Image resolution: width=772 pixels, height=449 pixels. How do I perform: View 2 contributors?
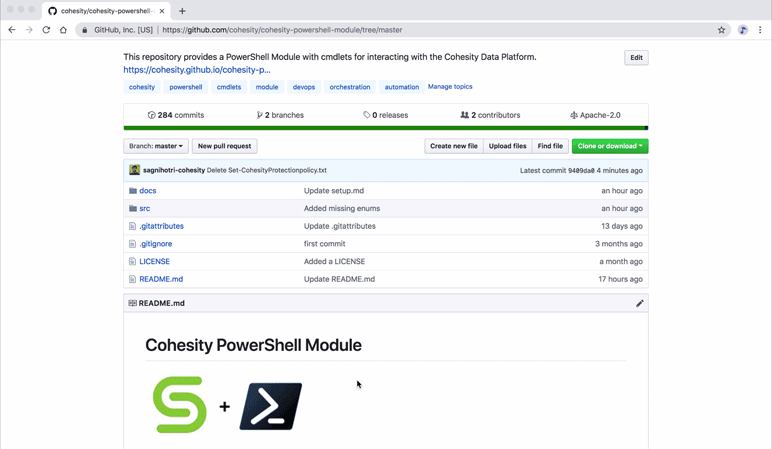coord(490,115)
